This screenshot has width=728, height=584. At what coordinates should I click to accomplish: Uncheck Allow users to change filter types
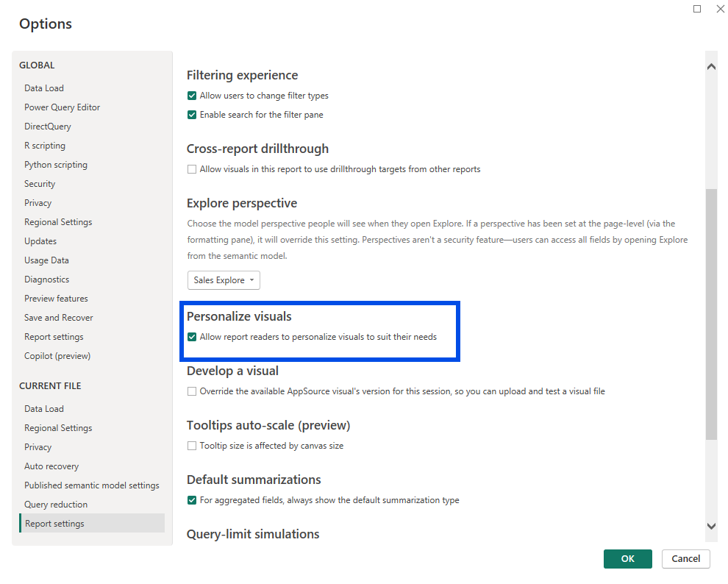192,96
